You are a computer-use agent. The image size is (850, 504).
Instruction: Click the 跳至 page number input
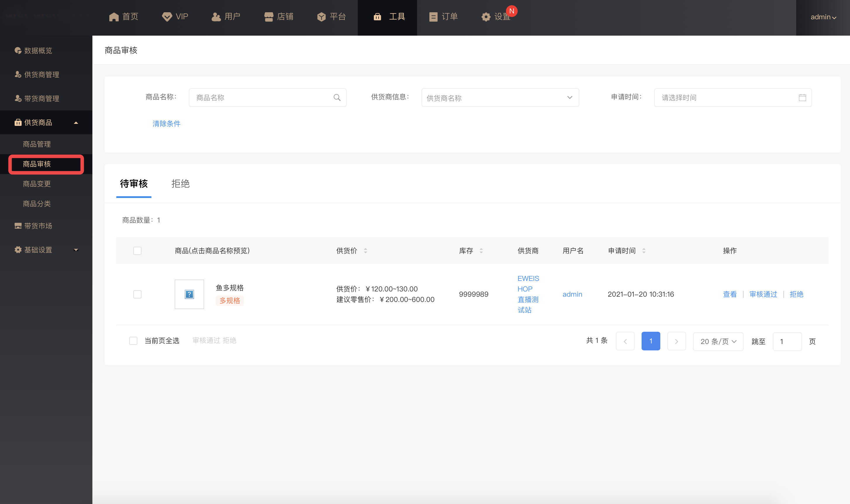pyautogui.click(x=787, y=341)
